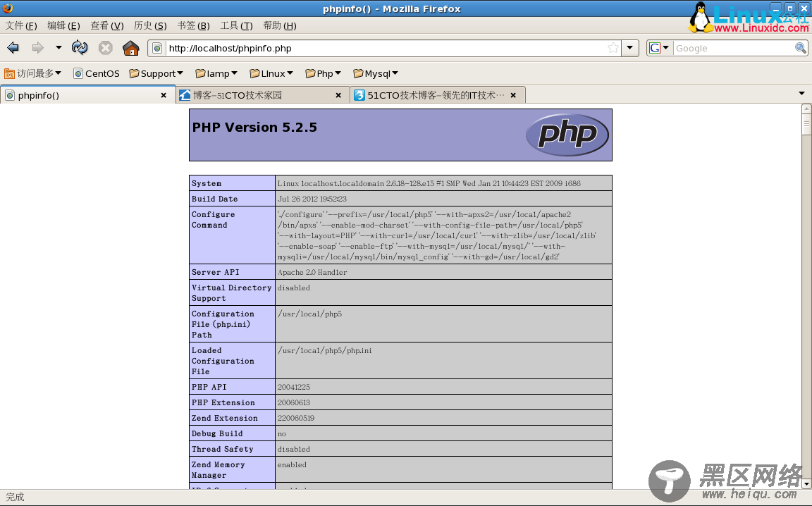Click the Virtual Directory Support label
The height and width of the screenshot is (506, 812).
point(231,293)
